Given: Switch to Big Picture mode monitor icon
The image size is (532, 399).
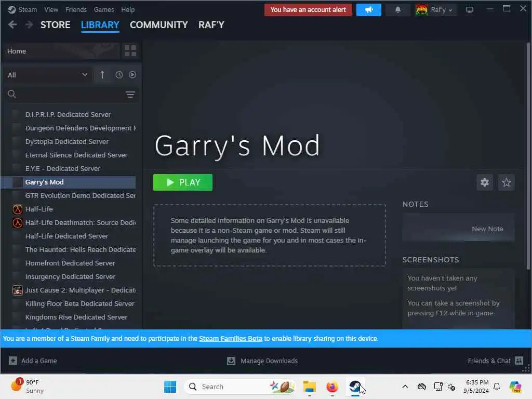Looking at the screenshot, I should point(469,10).
